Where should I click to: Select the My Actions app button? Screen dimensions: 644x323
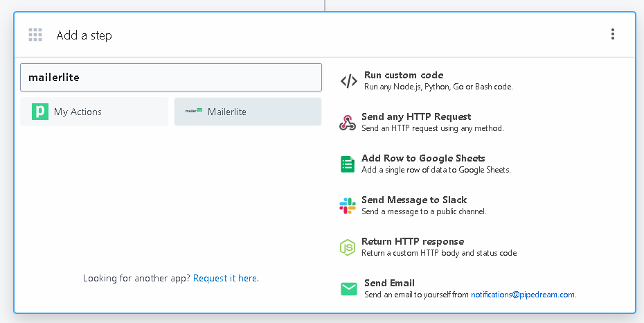94,112
